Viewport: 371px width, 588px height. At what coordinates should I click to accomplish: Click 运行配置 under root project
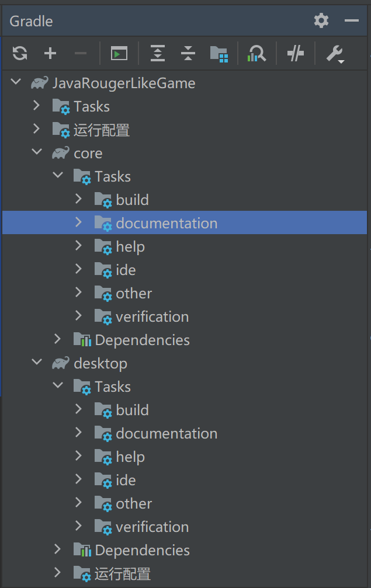(x=101, y=130)
